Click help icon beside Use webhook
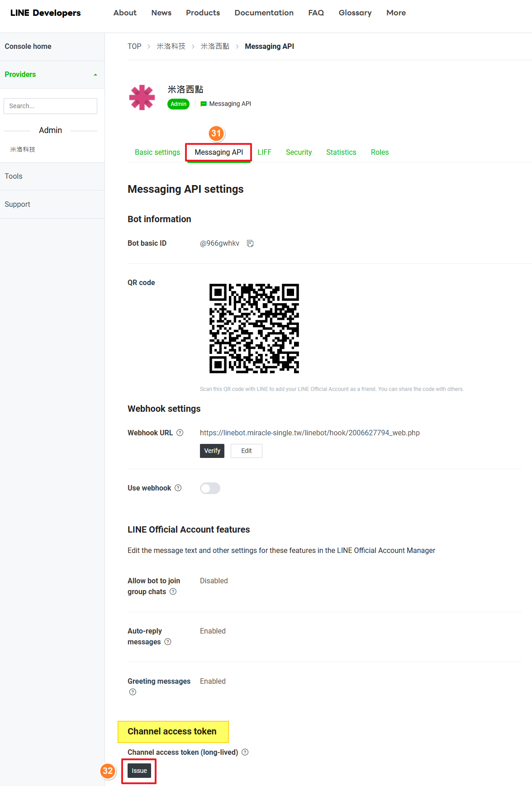Image resolution: width=532 pixels, height=786 pixels. click(x=178, y=488)
